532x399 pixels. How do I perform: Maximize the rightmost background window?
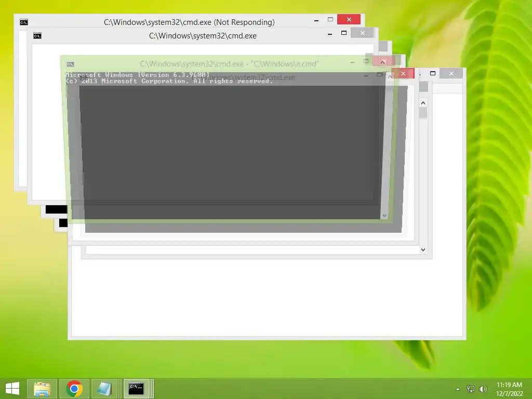tap(433, 73)
